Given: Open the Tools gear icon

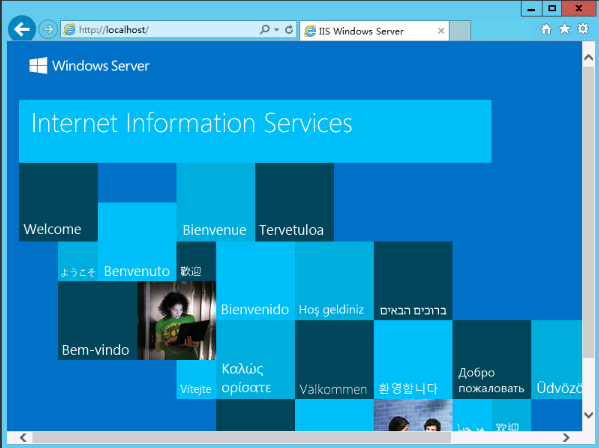Looking at the screenshot, I should [583, 29].
